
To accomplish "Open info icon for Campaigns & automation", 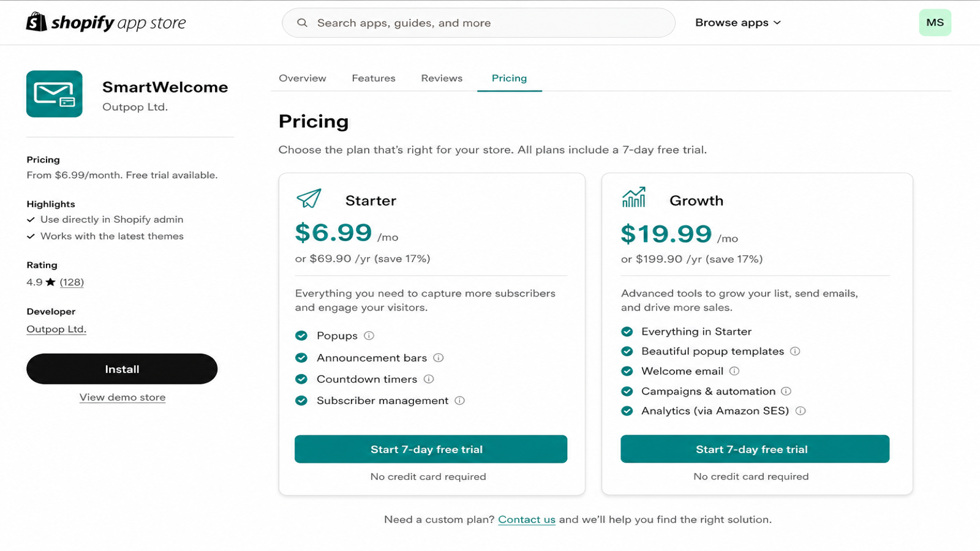I will [x=786, y=391].
